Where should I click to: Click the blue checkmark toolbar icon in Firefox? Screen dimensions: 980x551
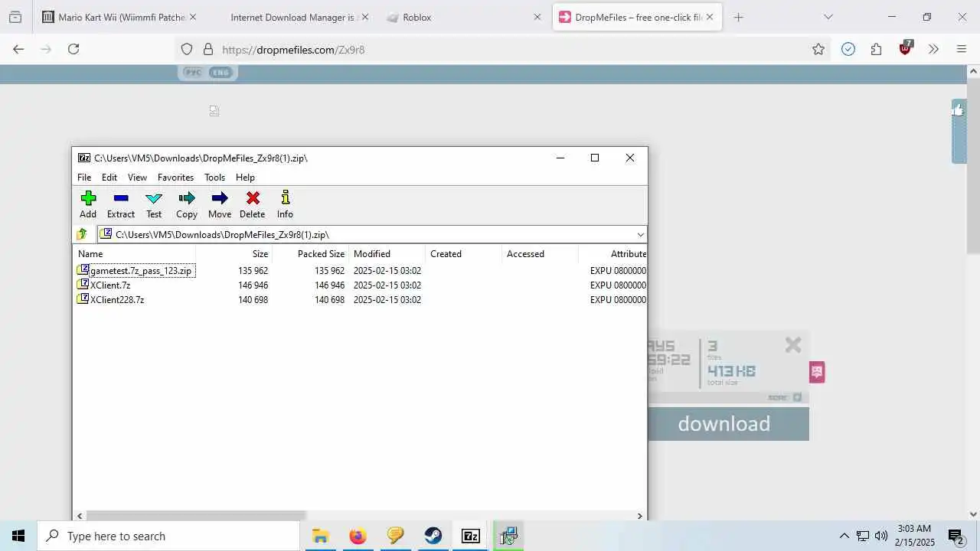(x=848, y=49)
